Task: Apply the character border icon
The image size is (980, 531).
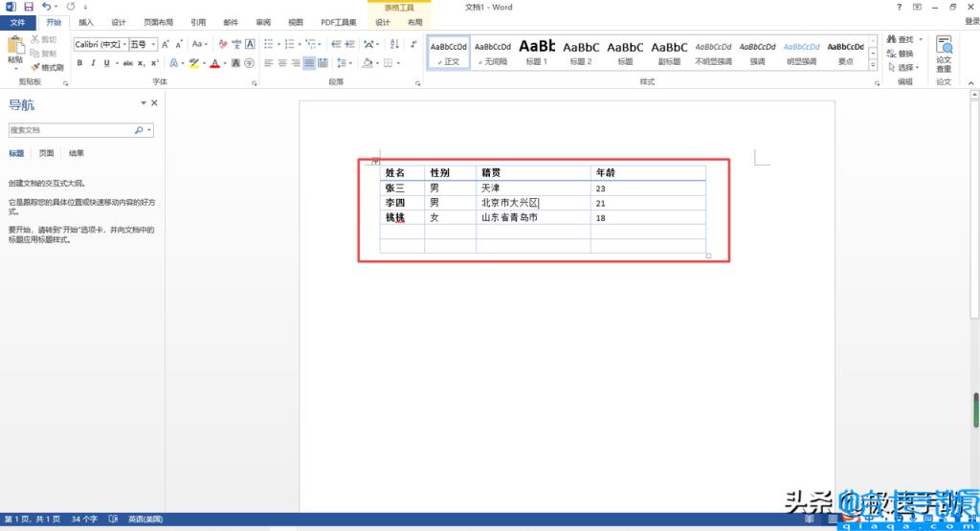Action: (250, 44)
